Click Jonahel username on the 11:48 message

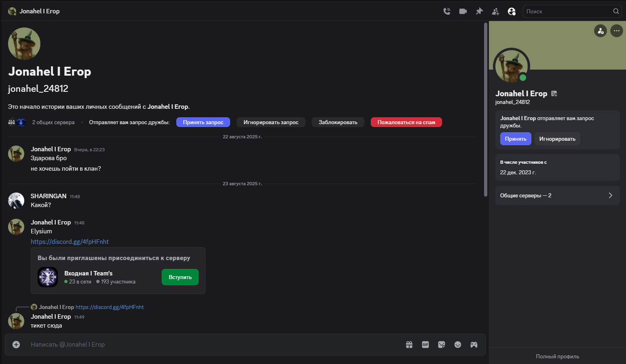tap(51, 222)
